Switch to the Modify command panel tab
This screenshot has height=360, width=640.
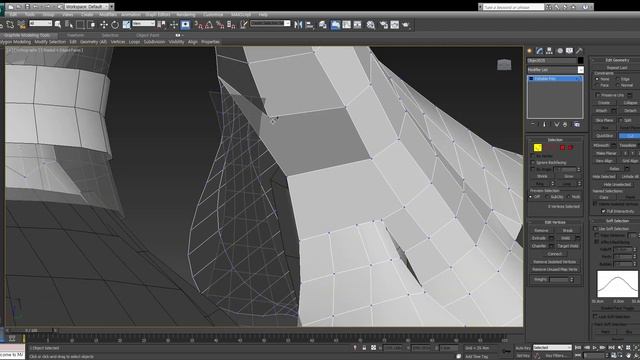click(x=540, y=51)
